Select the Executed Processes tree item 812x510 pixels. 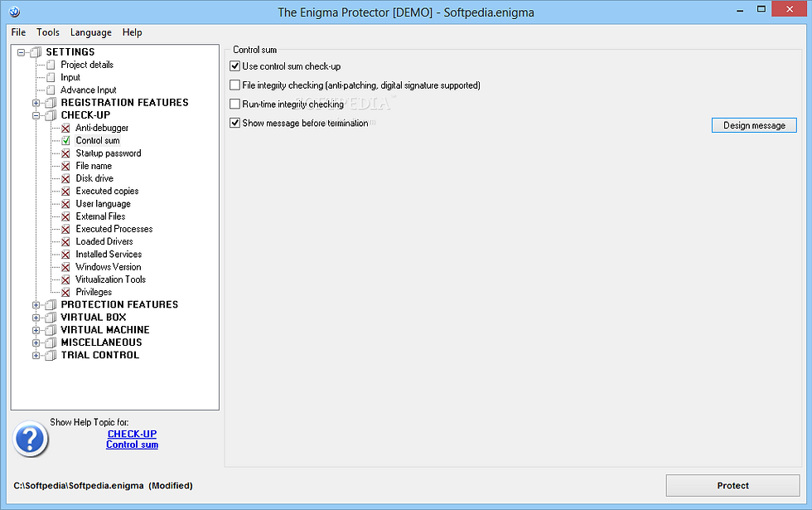pos(114,229)
